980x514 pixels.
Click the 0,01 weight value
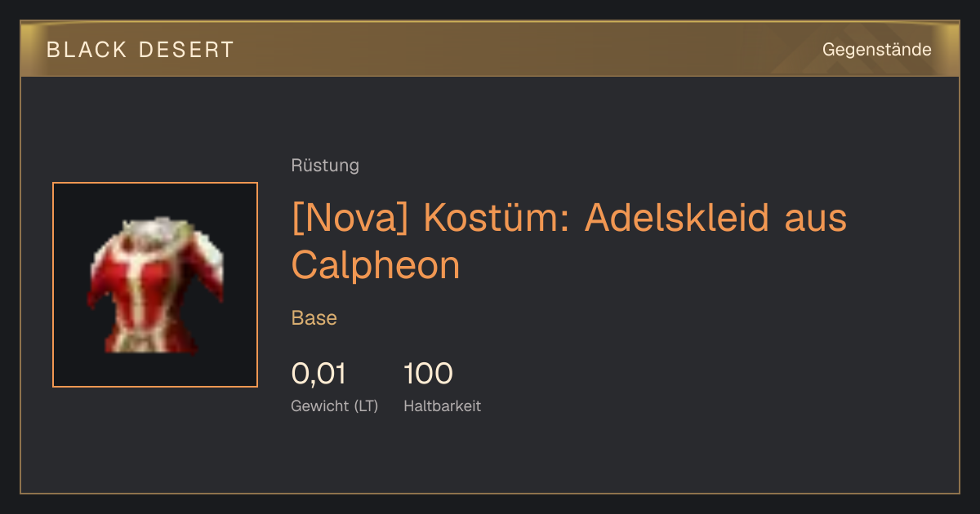point(318,374)
